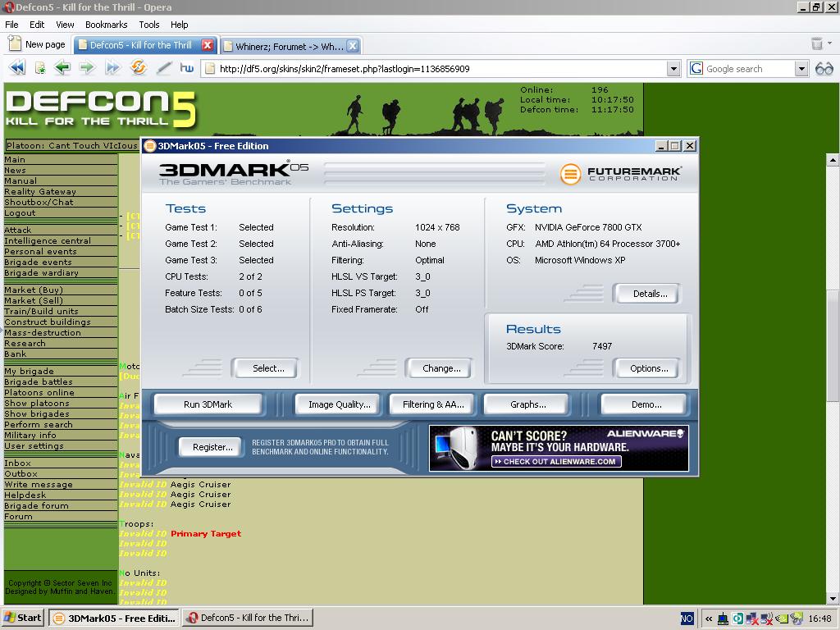
Task: Click the wand pencil toolbar icon
Action: 164,68
